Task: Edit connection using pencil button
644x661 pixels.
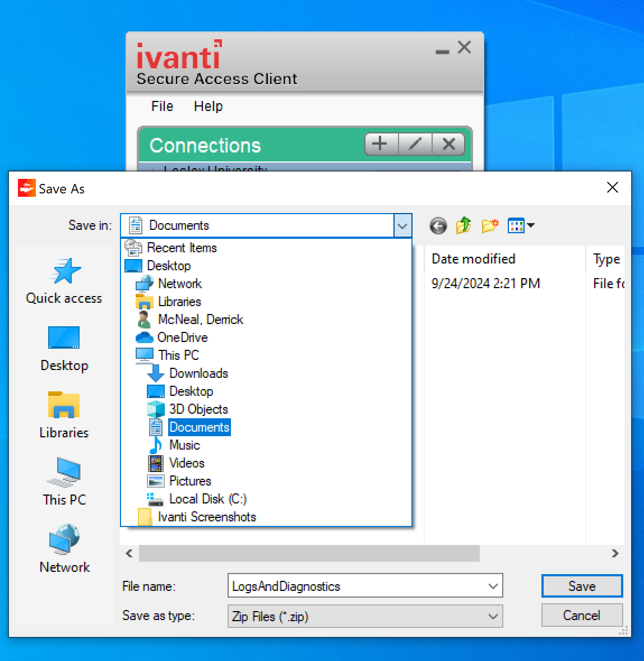Action: [415, 144]
